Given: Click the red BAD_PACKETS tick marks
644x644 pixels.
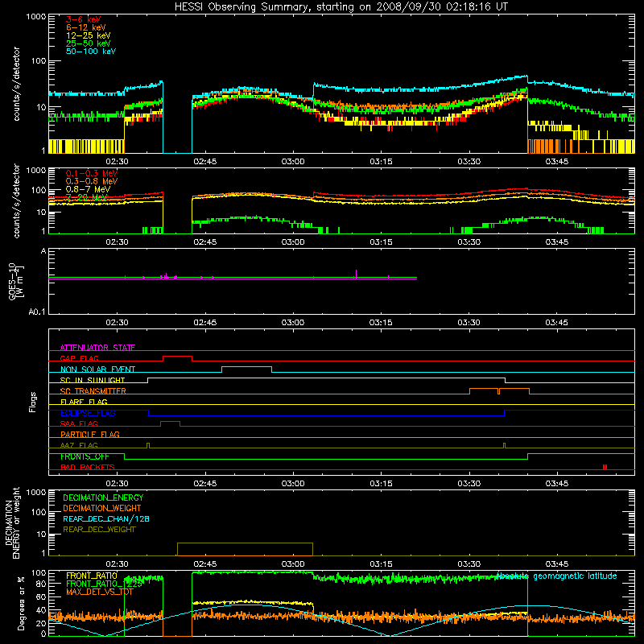Looking at the screenshot, I should 605,467.
